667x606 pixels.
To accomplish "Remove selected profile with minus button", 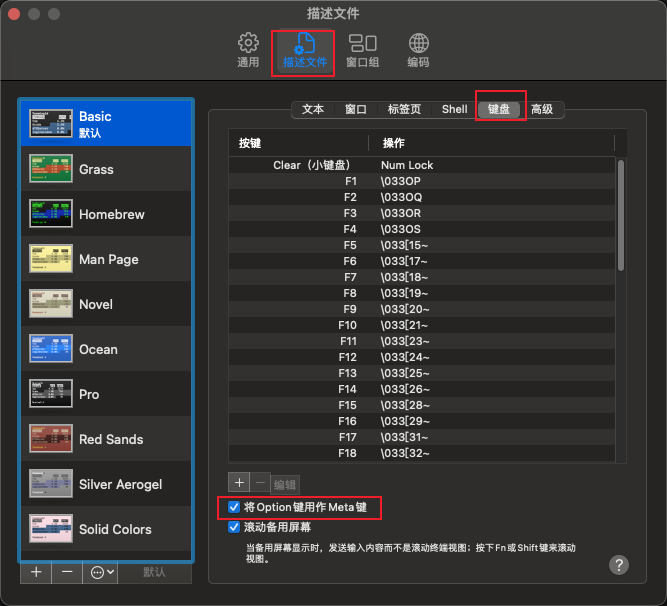I will 67,572.
